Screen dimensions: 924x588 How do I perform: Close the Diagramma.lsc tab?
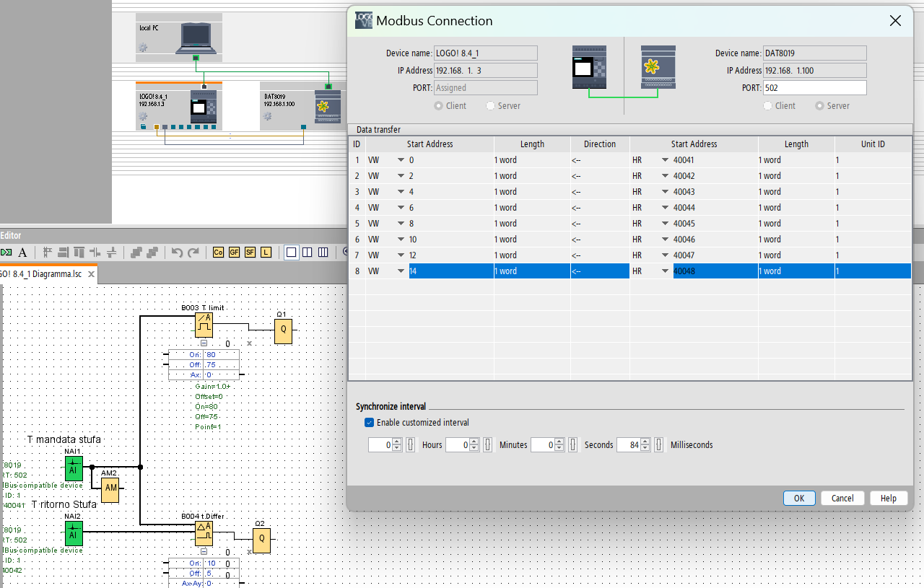[92, 274]
